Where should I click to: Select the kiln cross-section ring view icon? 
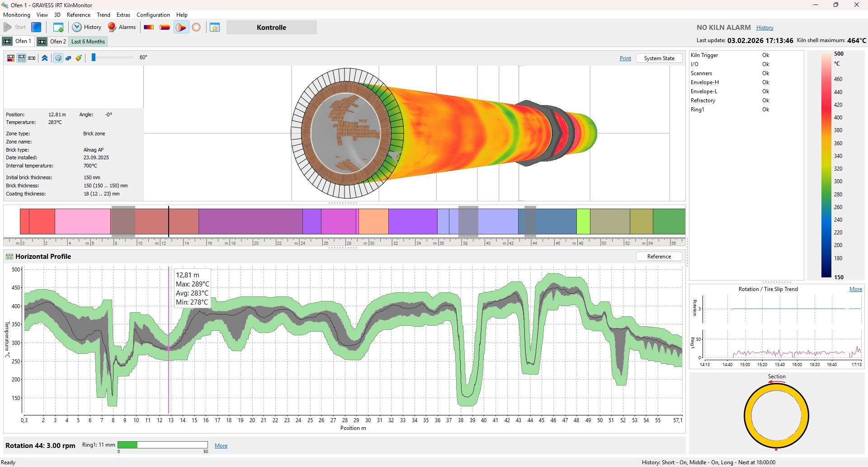196,27
